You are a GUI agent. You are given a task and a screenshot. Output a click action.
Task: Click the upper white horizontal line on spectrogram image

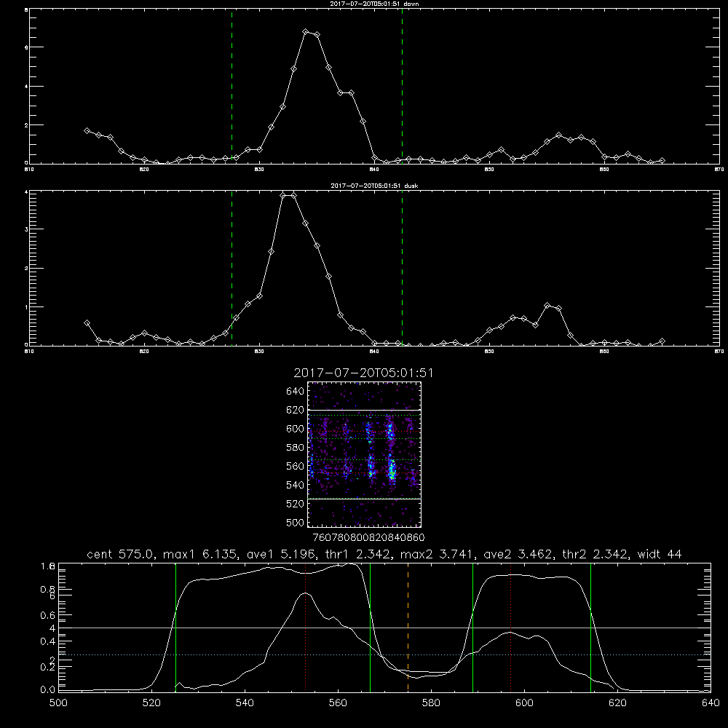[365, 410]
